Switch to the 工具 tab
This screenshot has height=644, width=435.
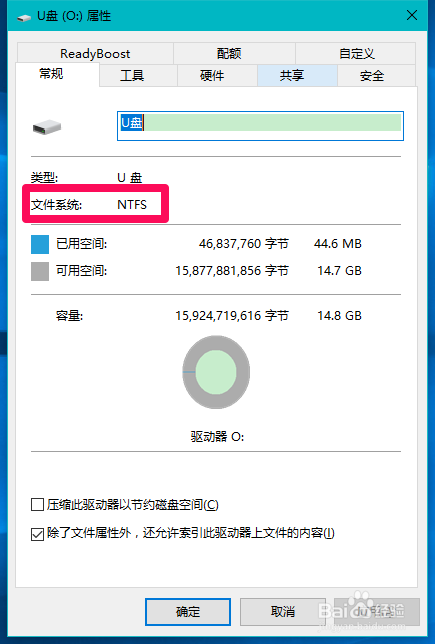(132, 76)
